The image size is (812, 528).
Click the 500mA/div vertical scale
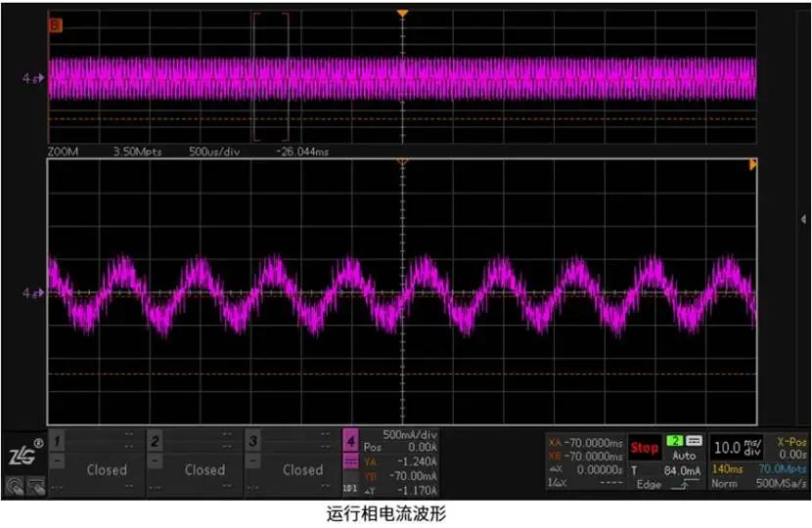click(x=410, y=435)
